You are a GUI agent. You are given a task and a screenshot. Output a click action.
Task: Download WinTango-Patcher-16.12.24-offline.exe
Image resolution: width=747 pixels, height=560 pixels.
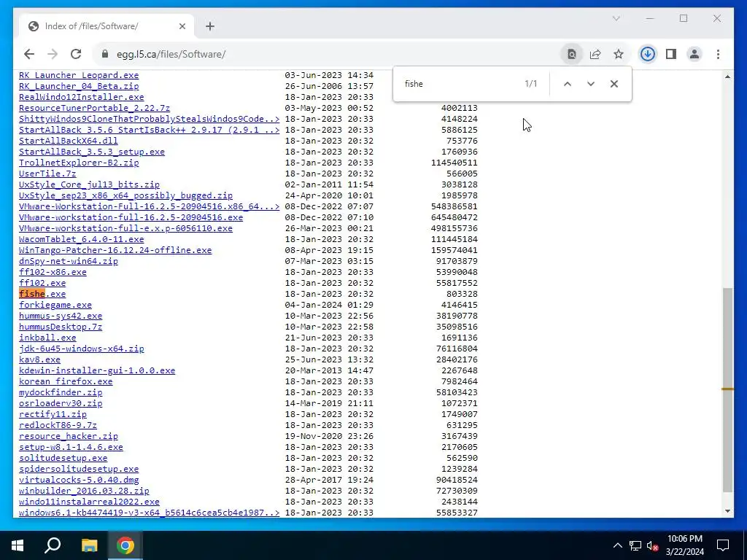(x=115, y=250)
